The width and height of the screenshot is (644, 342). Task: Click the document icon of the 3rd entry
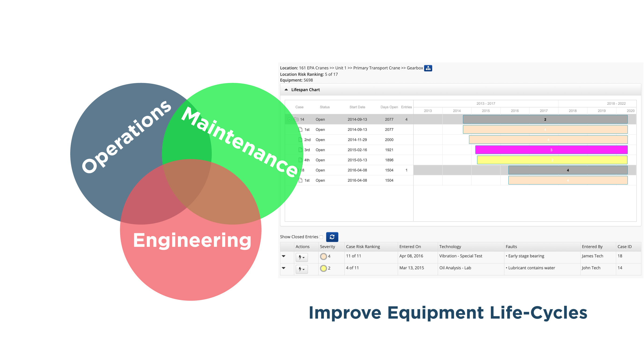point(301,150)
